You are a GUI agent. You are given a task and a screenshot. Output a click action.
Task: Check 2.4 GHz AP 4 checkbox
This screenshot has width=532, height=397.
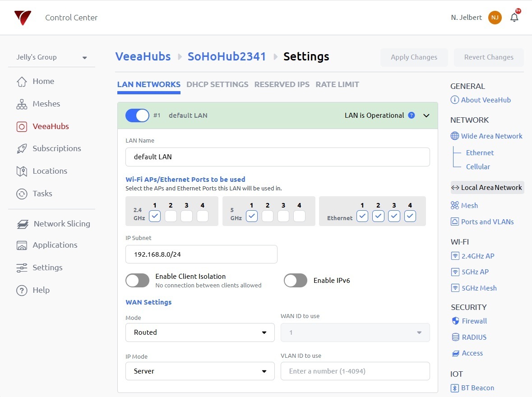tap(203, 216)
